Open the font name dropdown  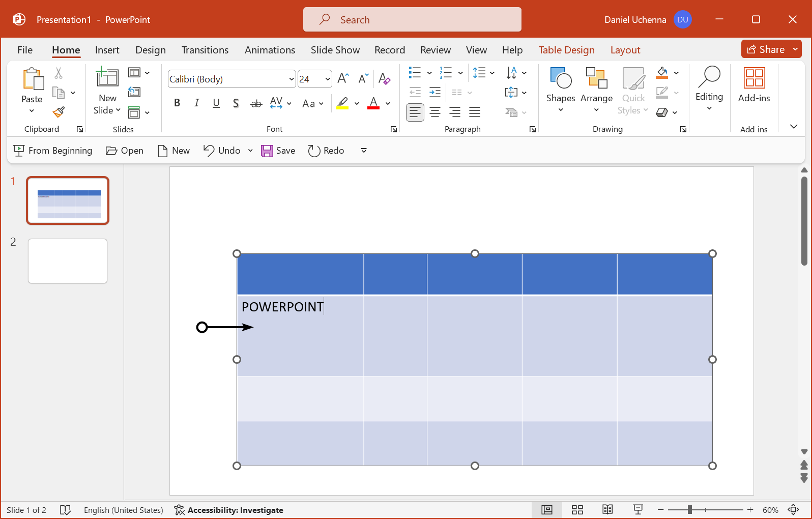tap(291, 79)
